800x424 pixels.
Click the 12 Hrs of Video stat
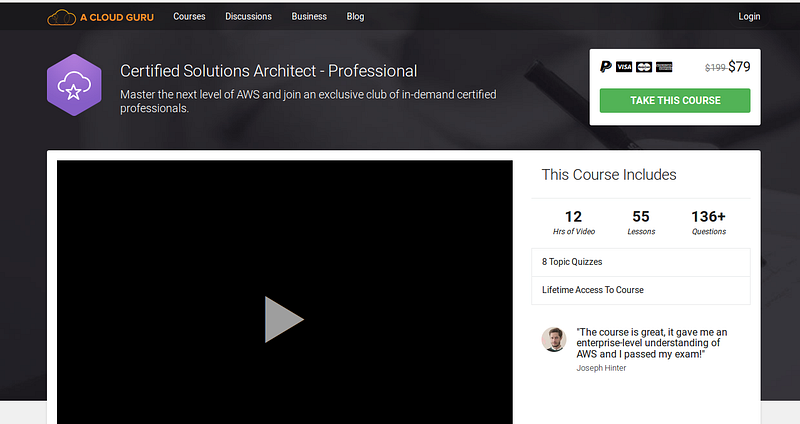[x=573, y=222]
